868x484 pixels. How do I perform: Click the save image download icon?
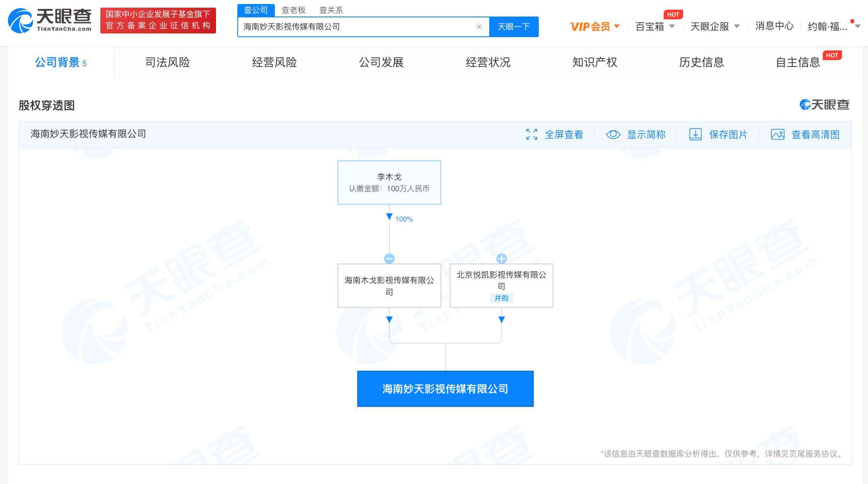tap(695, 134)
